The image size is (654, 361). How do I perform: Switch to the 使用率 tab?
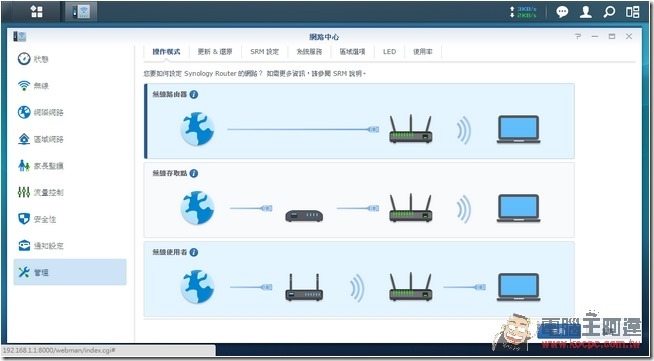423,52
